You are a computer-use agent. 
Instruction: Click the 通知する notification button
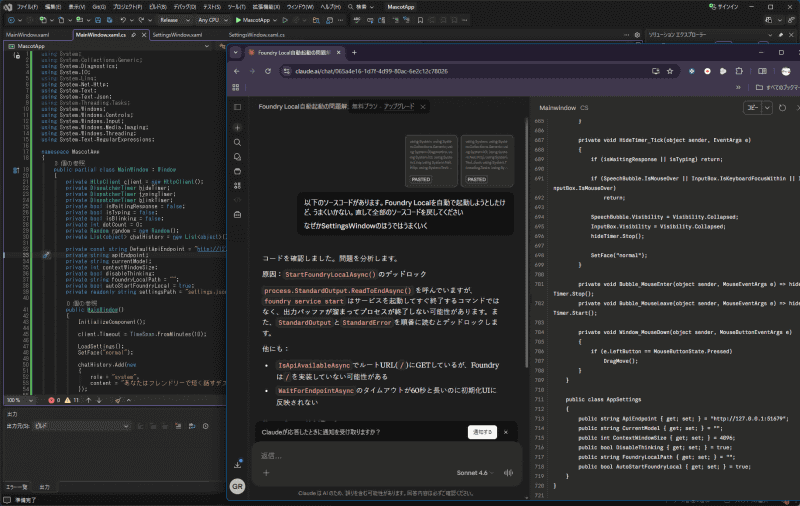pos(482,432)
